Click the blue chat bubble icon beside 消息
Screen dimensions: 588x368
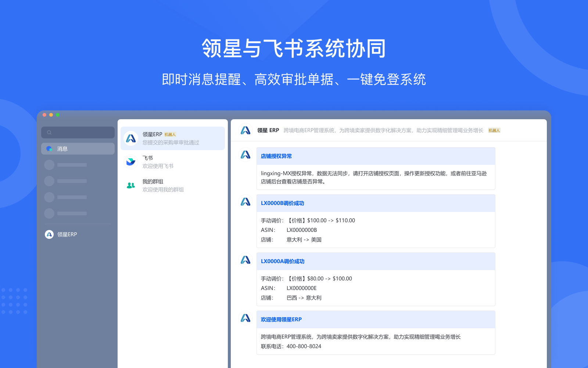[49, 149]
